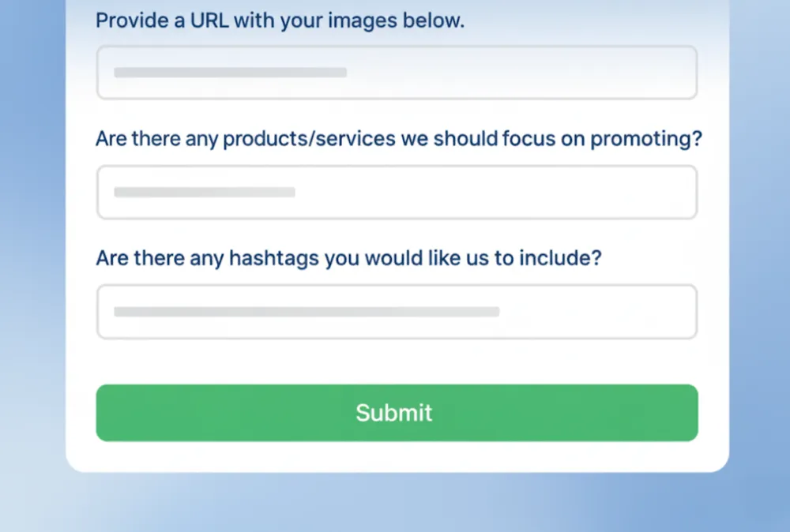Click the word 'hashtags' in the third question
Screen dimensions: 790x532
[274, 258]
